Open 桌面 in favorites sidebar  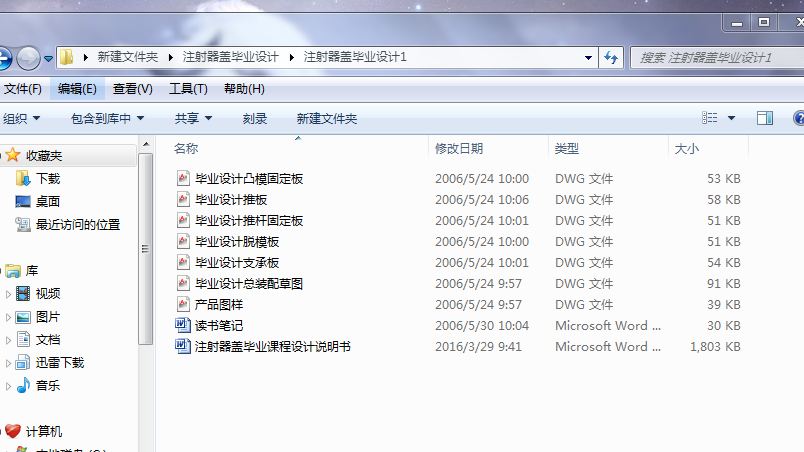point(48,201)
